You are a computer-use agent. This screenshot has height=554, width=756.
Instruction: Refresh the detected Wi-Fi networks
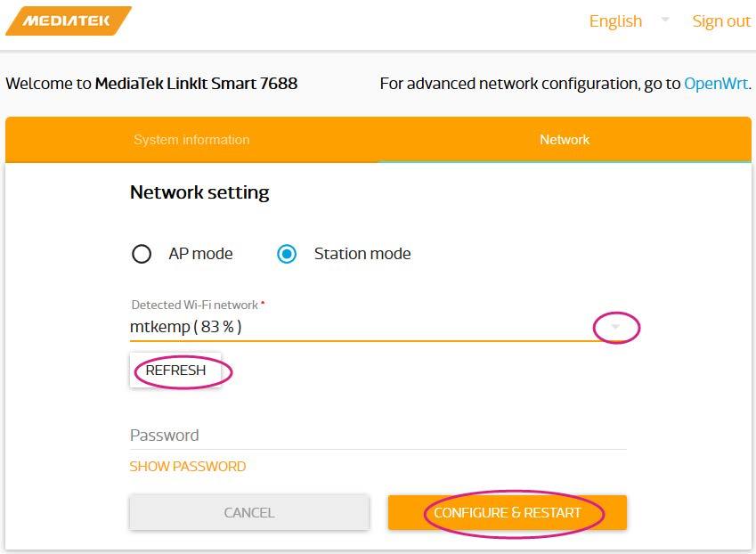(x=175, y=371)
